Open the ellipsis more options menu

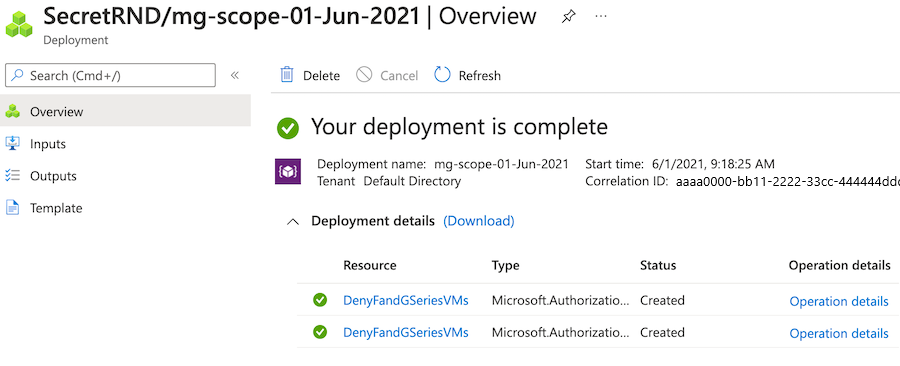pos(601,16)
